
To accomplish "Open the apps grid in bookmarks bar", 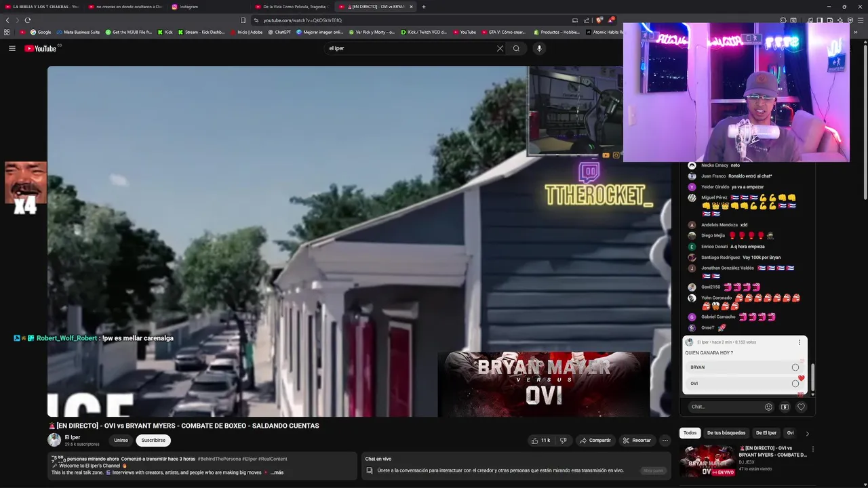I will click(x=7, y=32).
